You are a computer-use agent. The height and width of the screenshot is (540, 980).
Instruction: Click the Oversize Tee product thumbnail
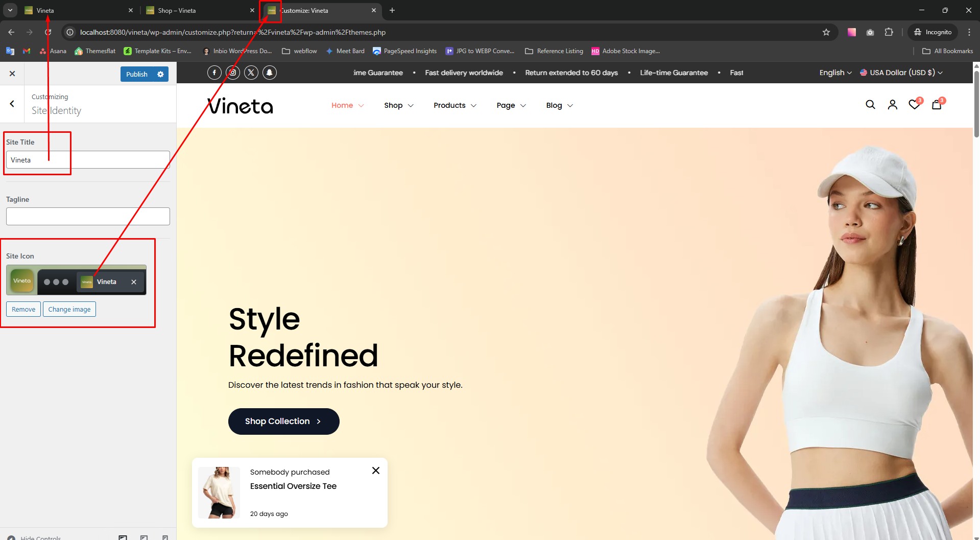point(219,492)
